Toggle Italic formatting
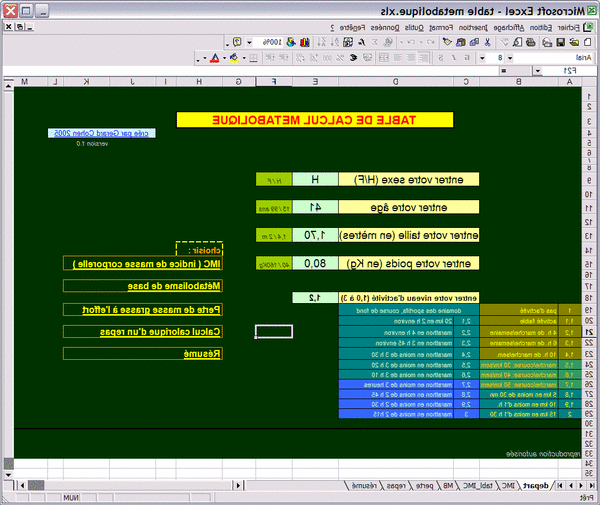600x505 pixels. click(x=454, y=58)
